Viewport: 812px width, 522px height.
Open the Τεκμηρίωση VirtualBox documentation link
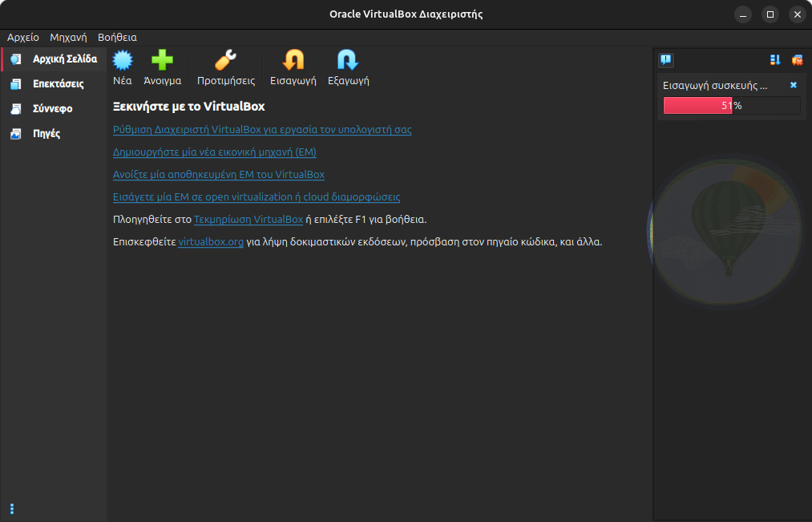[248, 220]
